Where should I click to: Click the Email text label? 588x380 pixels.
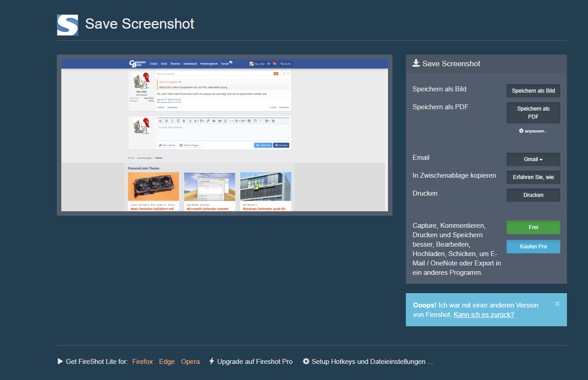(421, 158)
